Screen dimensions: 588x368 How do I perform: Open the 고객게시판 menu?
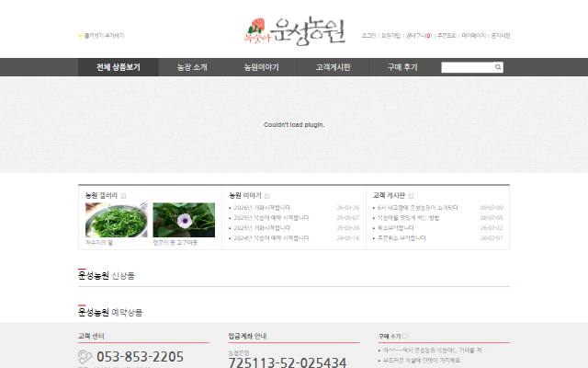[x=333, y=67]
